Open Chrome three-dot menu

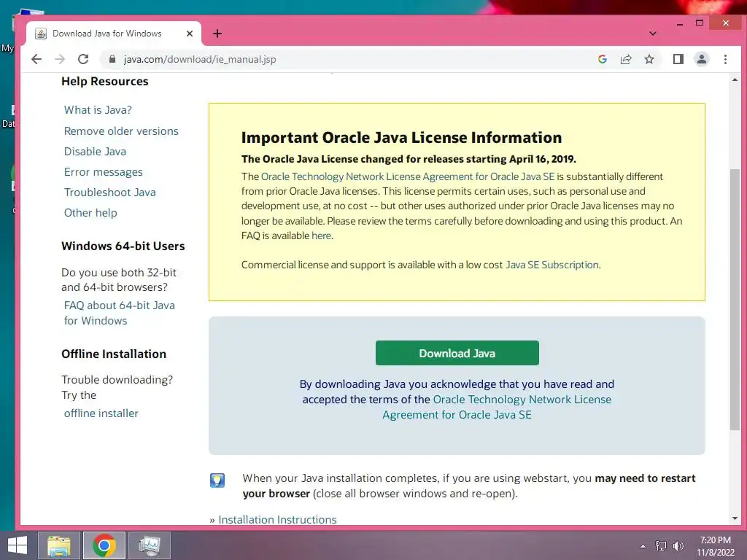coord(725,59)
